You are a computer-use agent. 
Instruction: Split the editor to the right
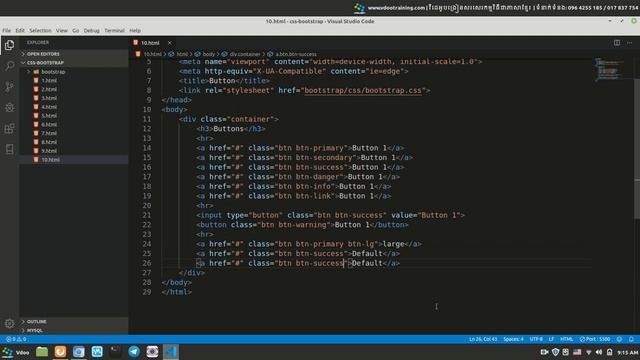click(x=617, y=42)
